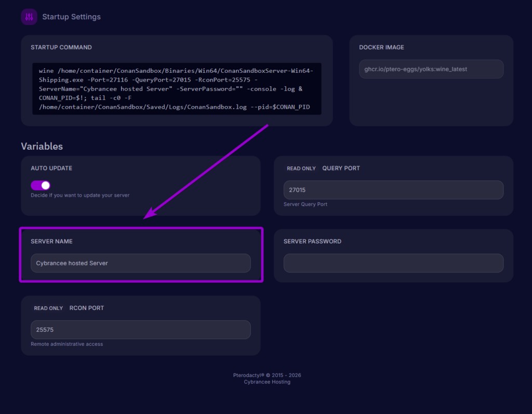Screen dimensions: 532x414
Task: Click the READ ONLY badge beside RCON Port
Action: coord(48,308)
